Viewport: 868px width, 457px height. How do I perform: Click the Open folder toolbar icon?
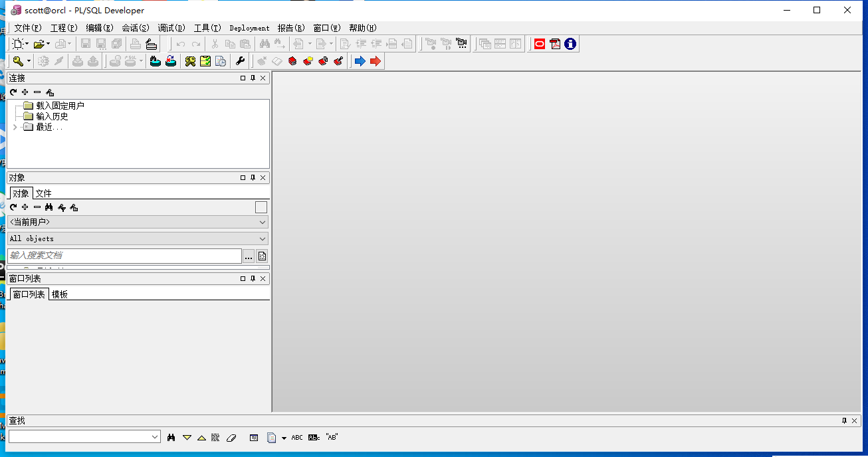[x=39, y=45]
